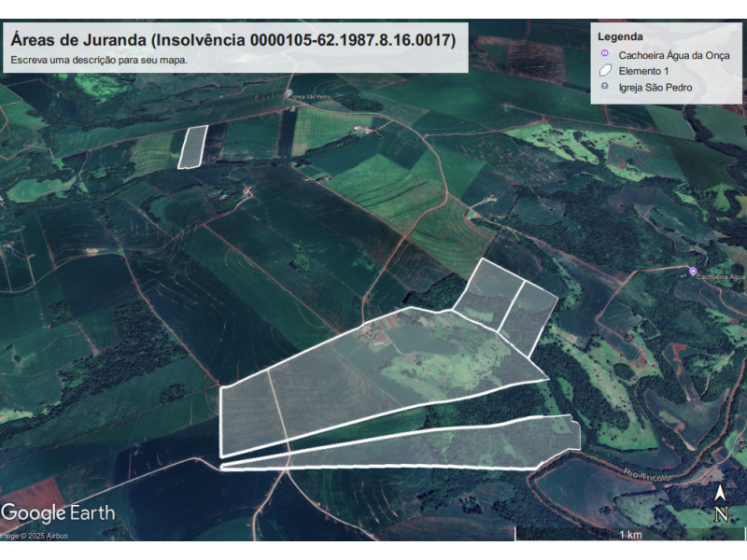
Task: Click the purple Cachoeira Água placemark on the map
Action: point(692,272)
